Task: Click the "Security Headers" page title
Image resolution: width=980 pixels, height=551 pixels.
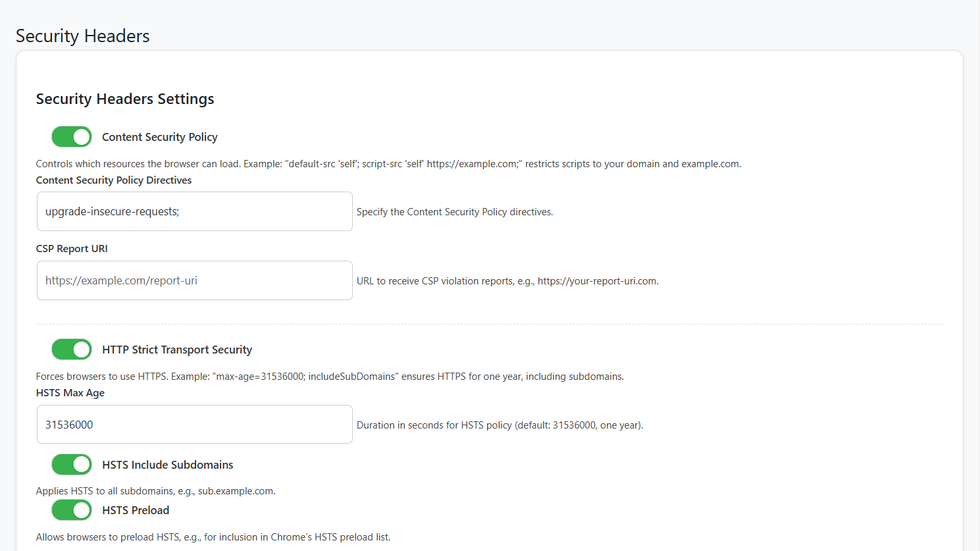Action: pos(83,36)
